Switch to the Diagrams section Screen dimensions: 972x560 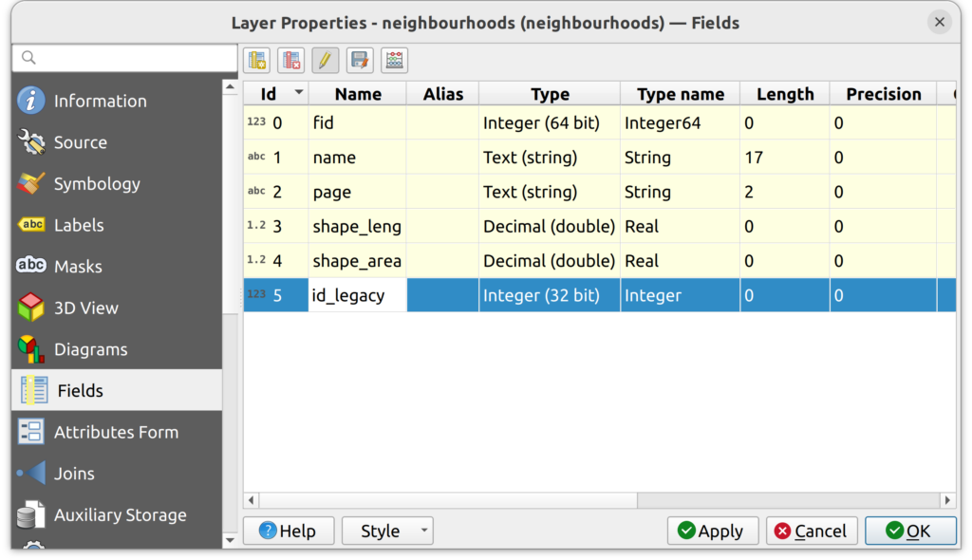pos(90,349)
